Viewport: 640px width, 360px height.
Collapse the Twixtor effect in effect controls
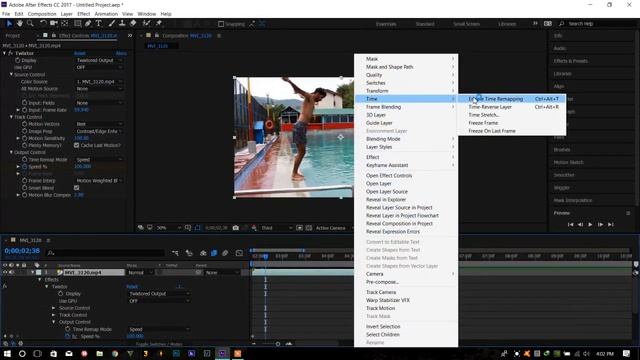click(x=4, y=53)
